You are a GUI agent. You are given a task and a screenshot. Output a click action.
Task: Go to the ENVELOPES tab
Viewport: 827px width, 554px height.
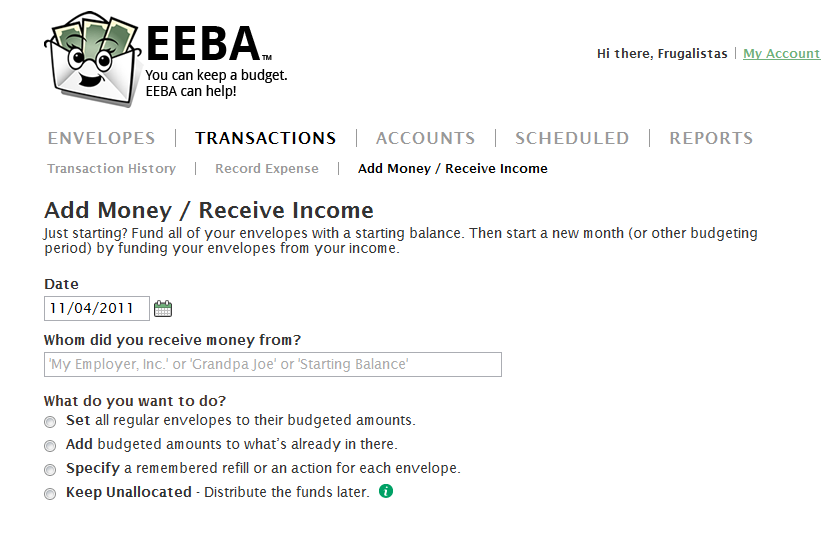pos(101,138)
